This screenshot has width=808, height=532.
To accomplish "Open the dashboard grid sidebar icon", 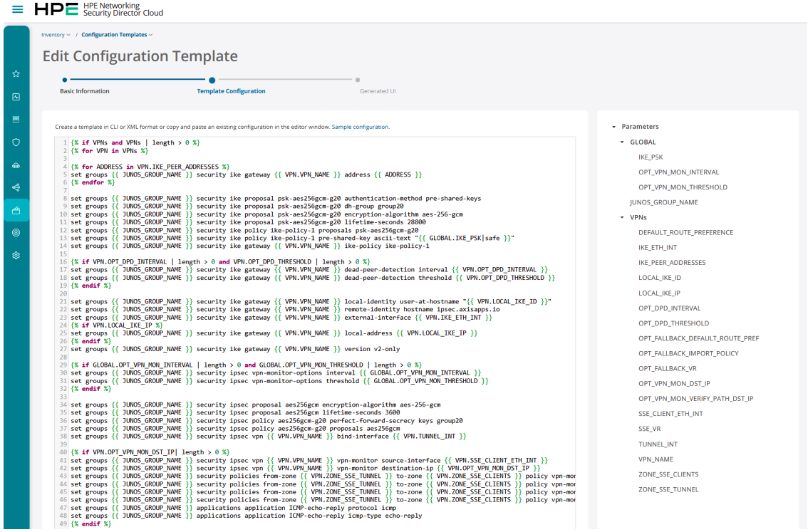I will [x=16, y=119].
